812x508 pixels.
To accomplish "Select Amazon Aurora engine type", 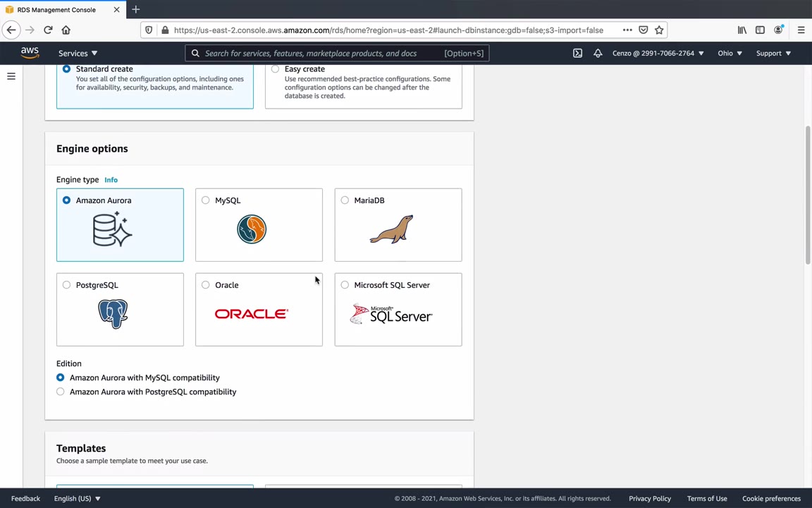I will 66,200.
